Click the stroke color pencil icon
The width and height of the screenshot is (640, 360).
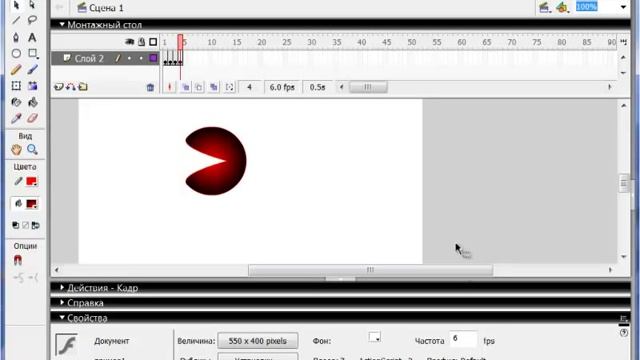click(x=18, y=181)
